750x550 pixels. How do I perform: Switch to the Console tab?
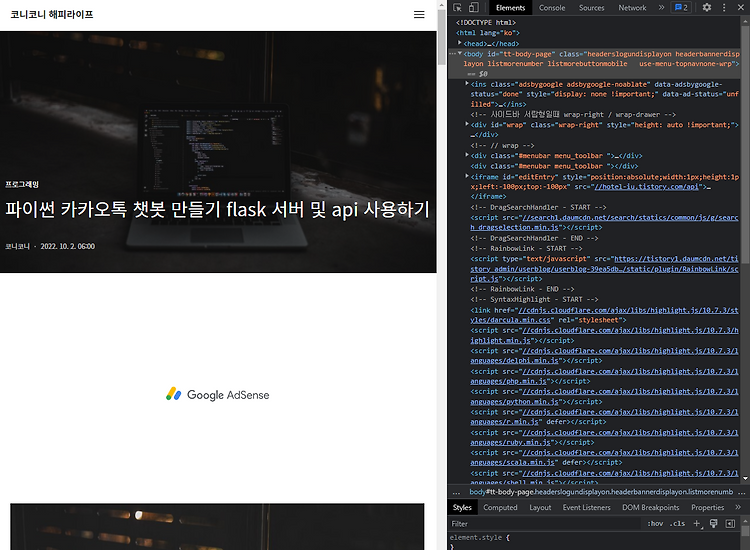point(552,8)
